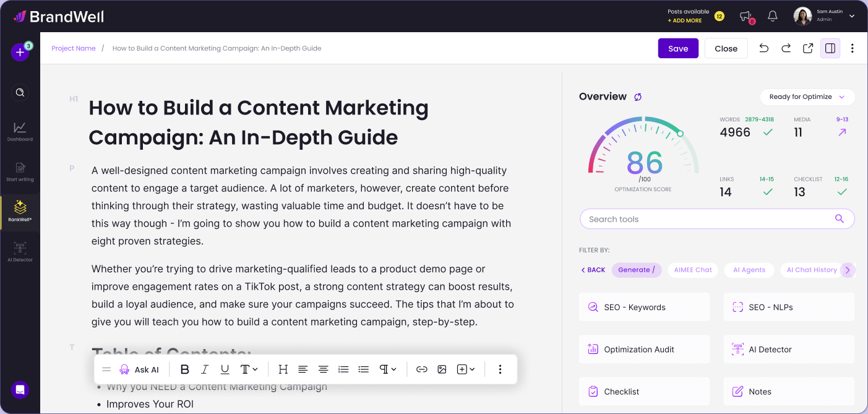Open RankWell in the left sidebar
This screenshot has height=414, width=868.
click(x=20, y=212)
